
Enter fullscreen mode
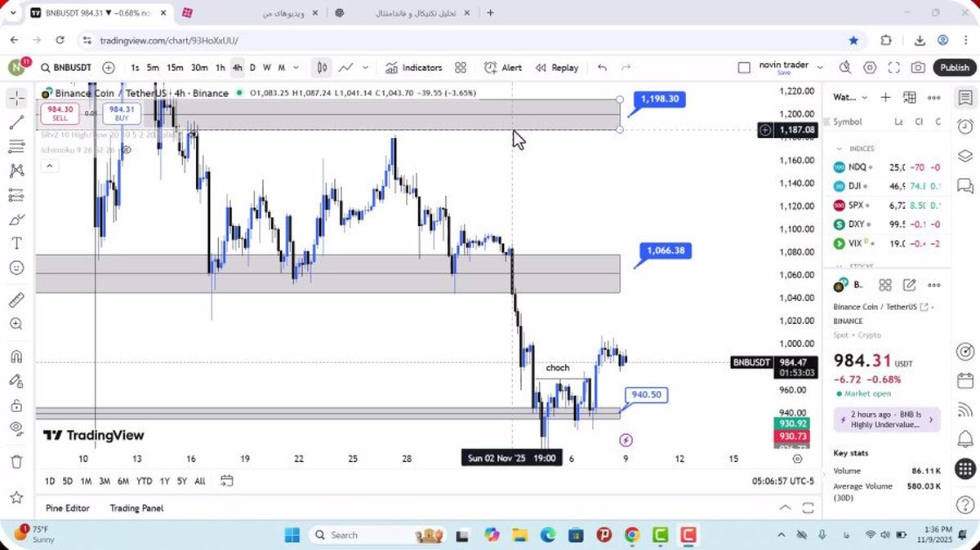pos(894,68)
